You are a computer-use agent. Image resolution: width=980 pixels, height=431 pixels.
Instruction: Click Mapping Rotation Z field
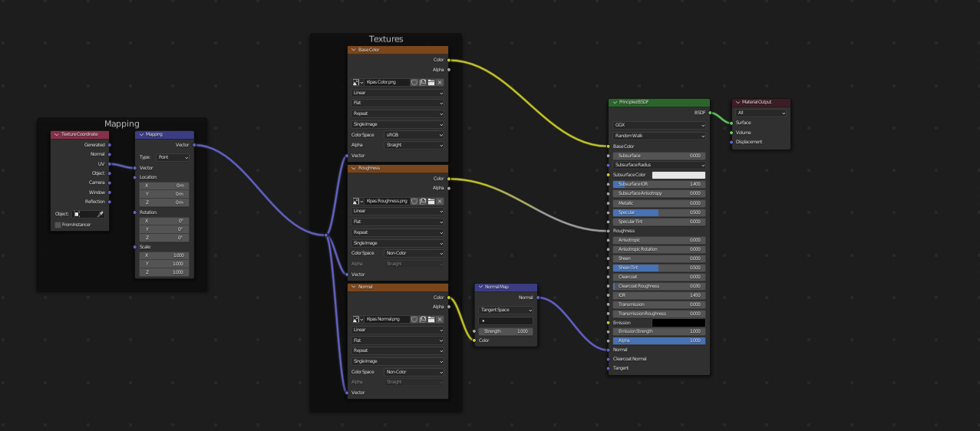tap(164, 238)
